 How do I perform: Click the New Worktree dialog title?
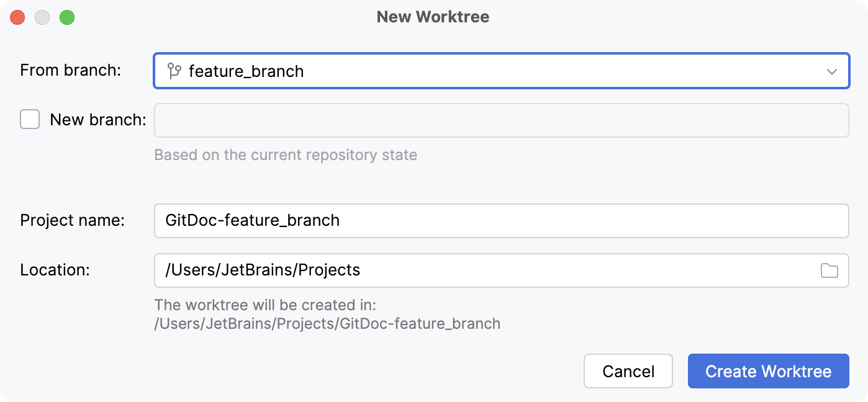pos(433,17)
